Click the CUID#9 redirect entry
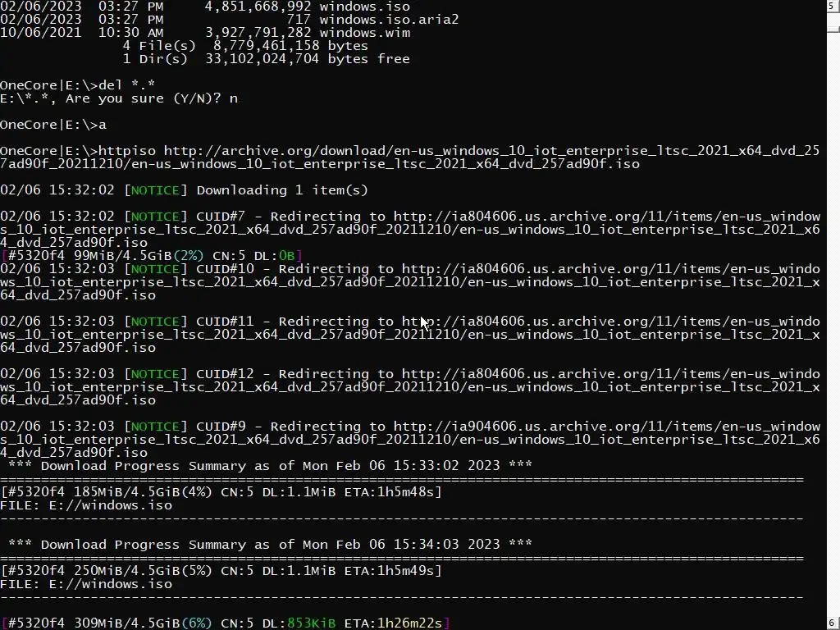This screenshot has width=840, height=630. [x=410, y=440]
